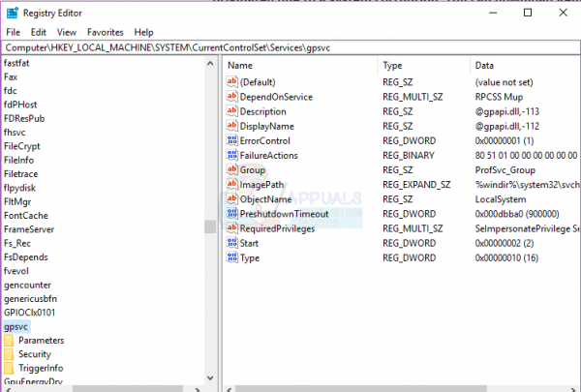Click the Start DWORD value icon

[x=232, y=243]
